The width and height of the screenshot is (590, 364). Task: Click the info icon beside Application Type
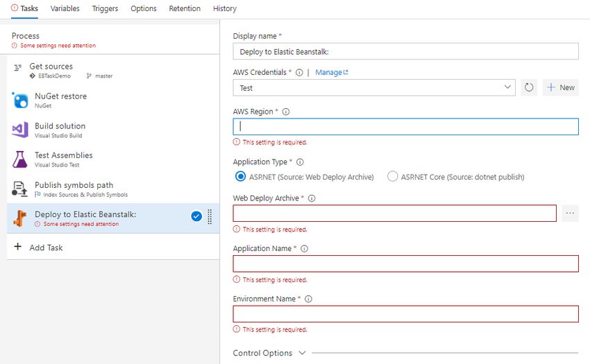pos(300,162)
